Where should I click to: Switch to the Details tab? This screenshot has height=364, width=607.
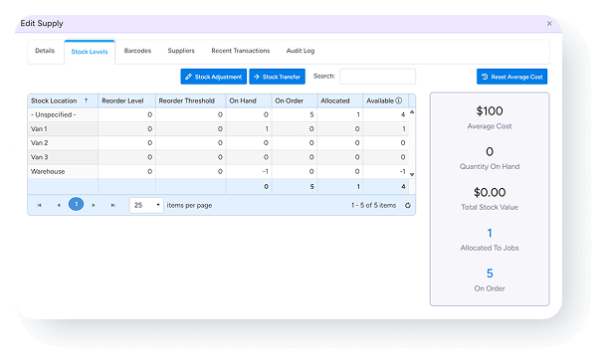pyautogui.click(x=45, y=51)
